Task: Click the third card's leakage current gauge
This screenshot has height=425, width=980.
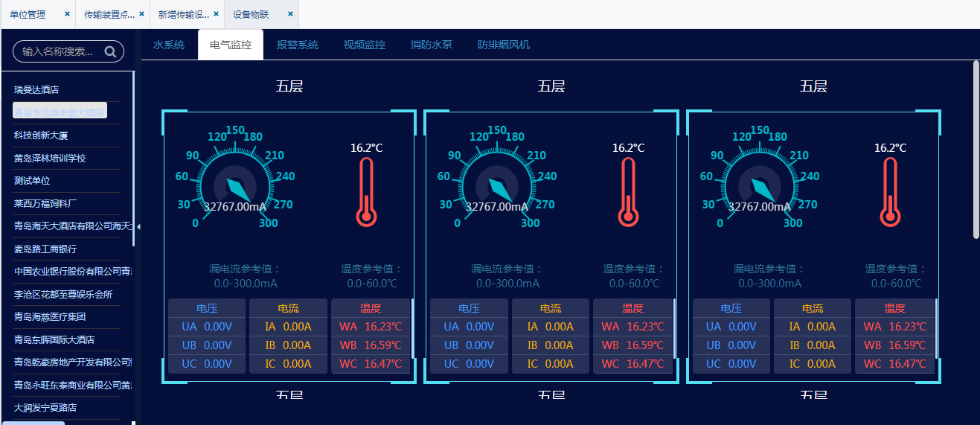Action: coord(760,179)
